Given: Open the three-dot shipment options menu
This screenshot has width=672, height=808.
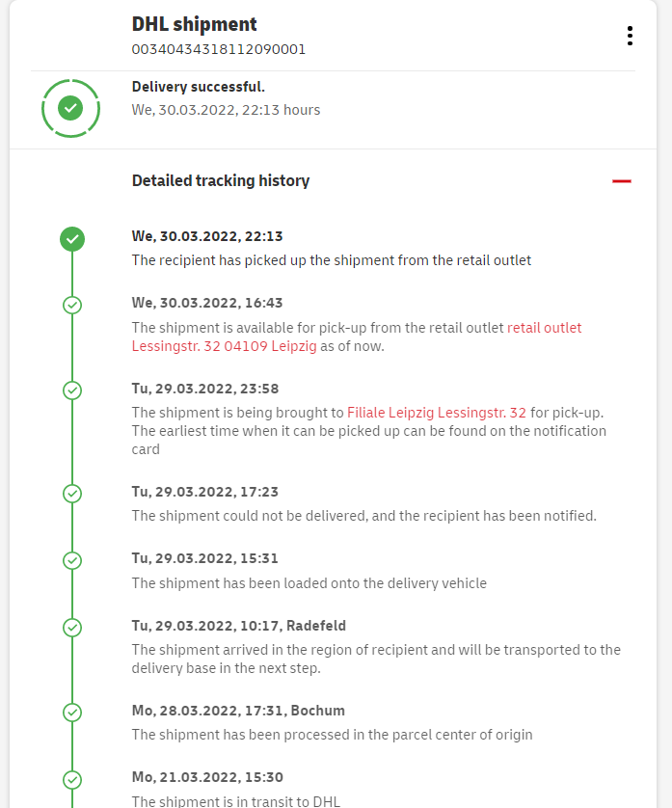Looking at the screenshot, I should point(630,36).
